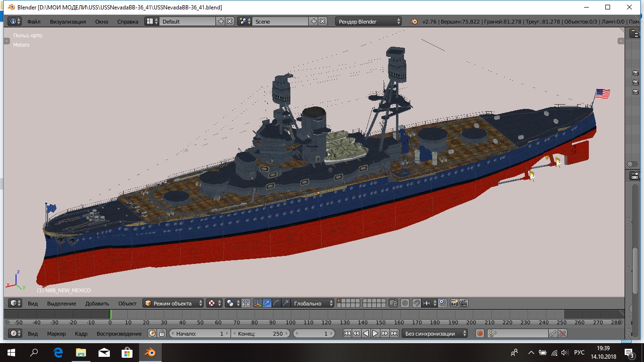Toggle the proportional editing circle button
The height and width of the screenshot is (362, 644).
pyautogui.click(x=405, y=304)
